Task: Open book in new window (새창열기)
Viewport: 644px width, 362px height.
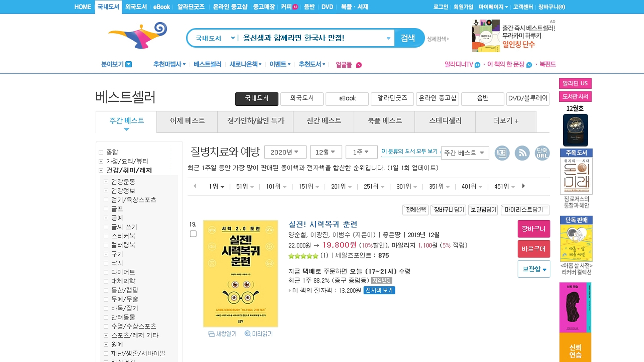Action: [223, 334]
